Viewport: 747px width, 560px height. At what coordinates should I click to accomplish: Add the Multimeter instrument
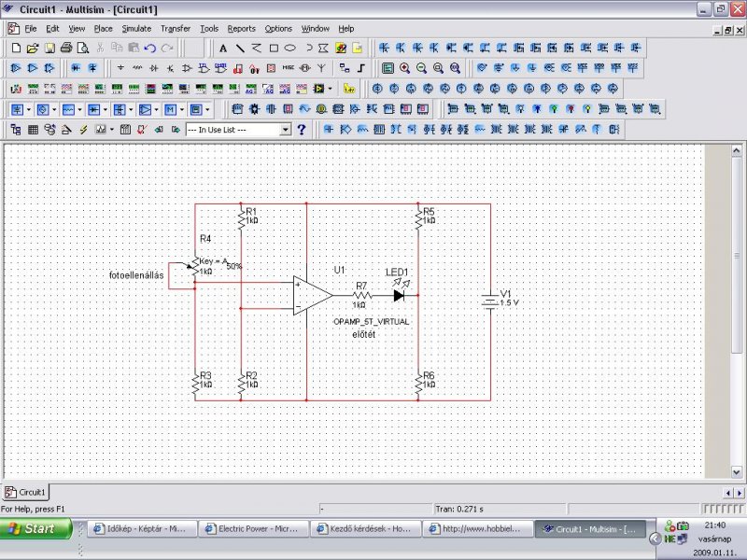coord(16,89)
